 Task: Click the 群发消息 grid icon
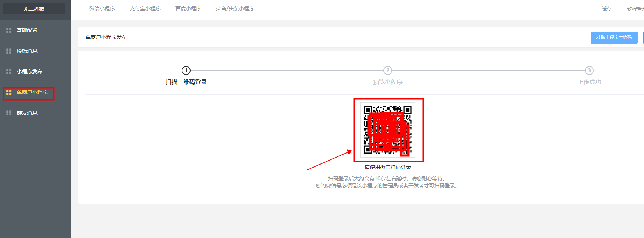(x=9, y=113)
